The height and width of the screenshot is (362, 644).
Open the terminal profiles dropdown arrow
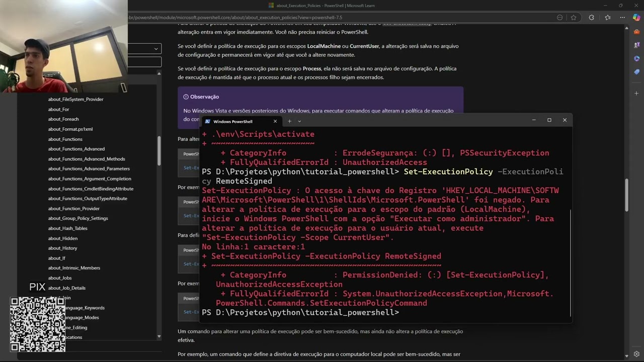point(299,121)
